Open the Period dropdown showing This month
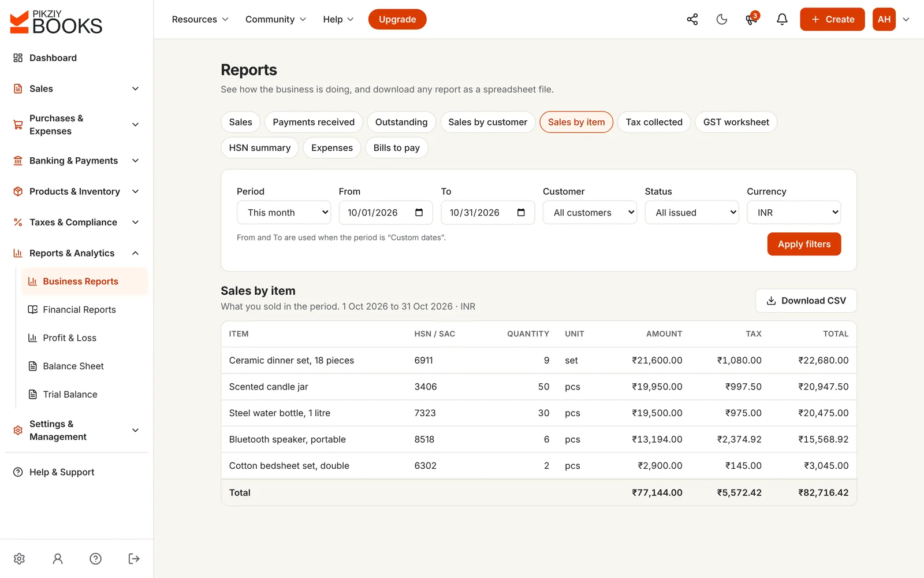Screen dimensions: 924x578 click(x=284, y=213)
